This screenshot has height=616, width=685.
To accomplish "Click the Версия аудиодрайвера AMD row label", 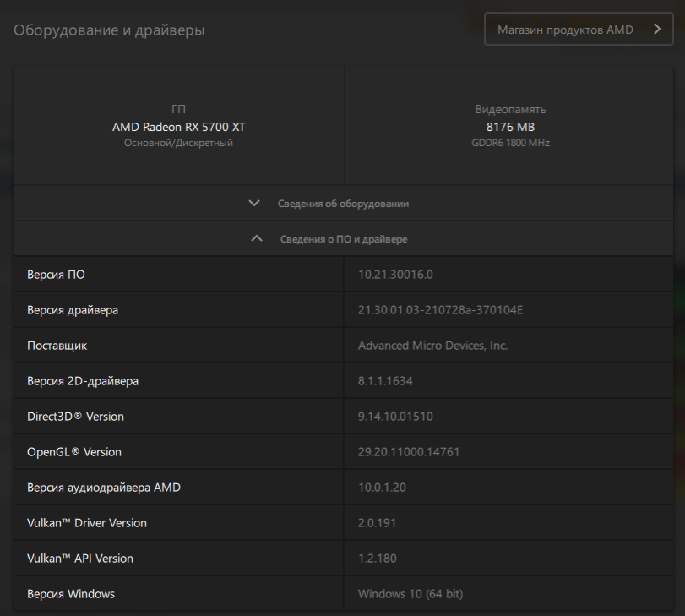I will [x=104, y=488].
